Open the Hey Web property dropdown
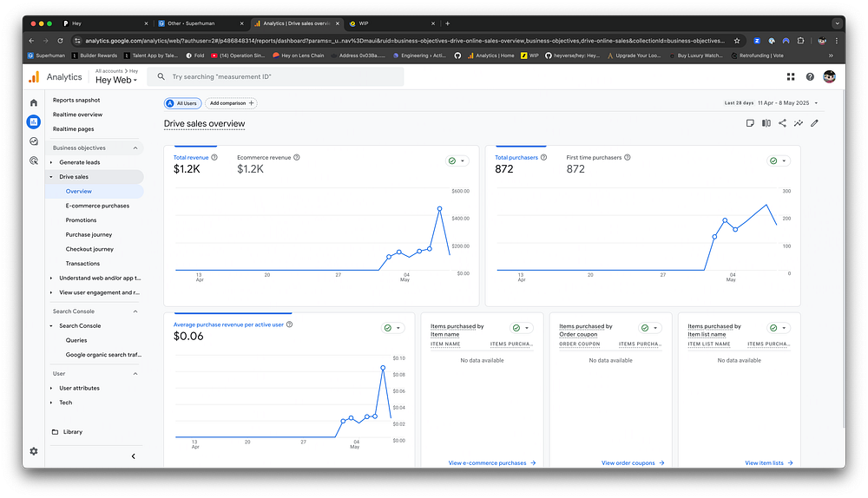This screenshot has width=868, height=498. pyautogui.click(x=115, y=80)
